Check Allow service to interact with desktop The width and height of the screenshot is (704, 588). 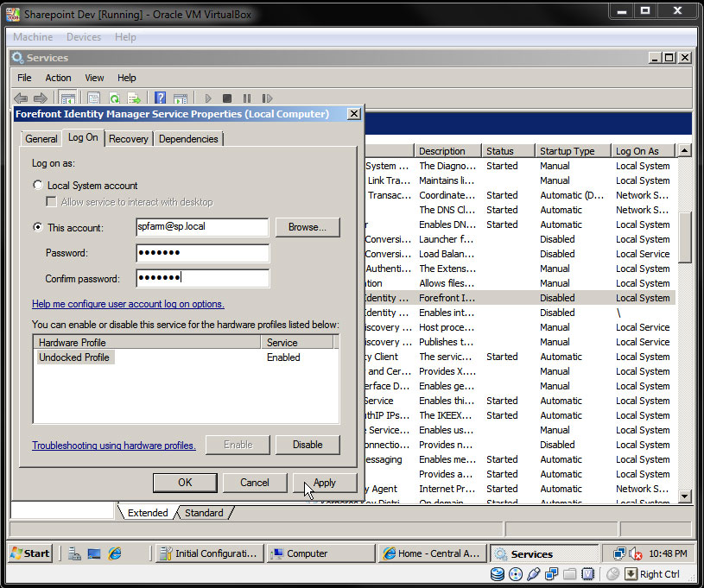tap(51, 202)
